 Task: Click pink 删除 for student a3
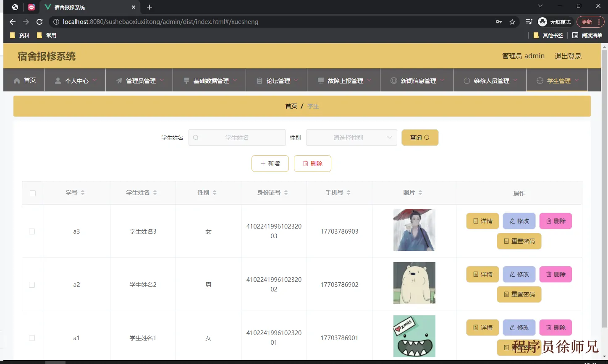(556, 221)
